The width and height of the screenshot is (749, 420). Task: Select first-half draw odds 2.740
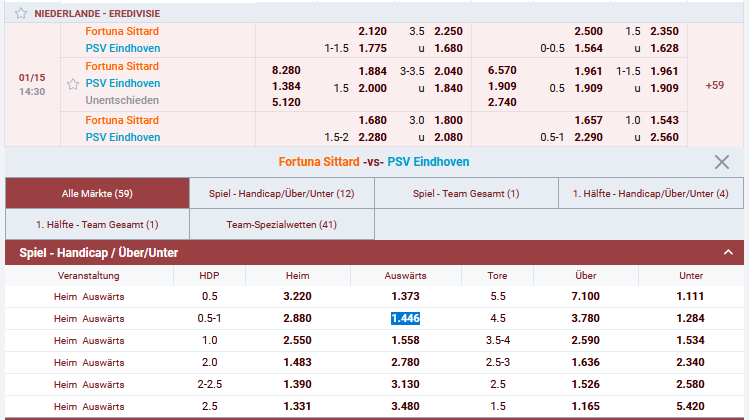[x=502, y=102]
